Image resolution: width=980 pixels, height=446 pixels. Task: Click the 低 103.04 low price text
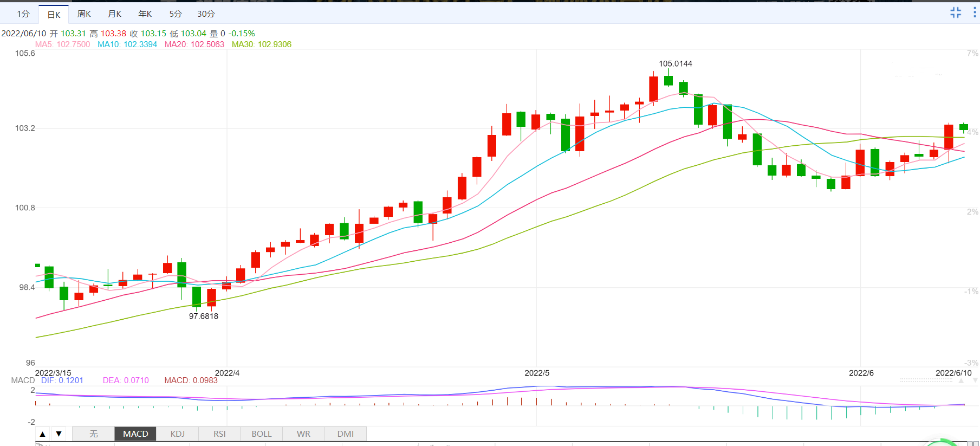pyautogui.click(x=188, y=34)
